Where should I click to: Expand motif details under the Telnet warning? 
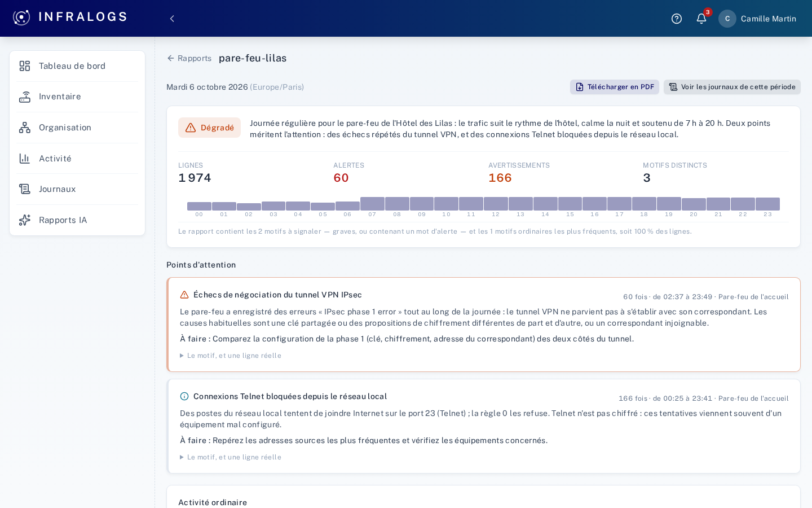click(x=231, y=457)
